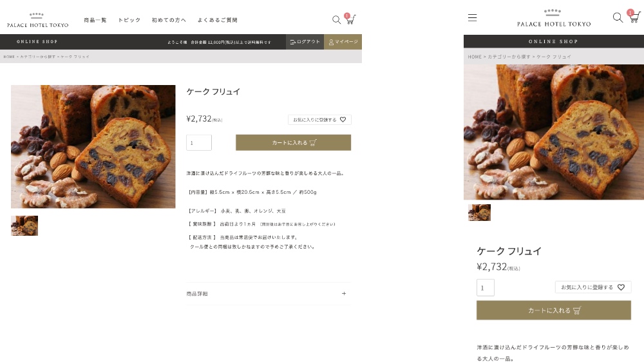Open the 商品一覧 menu

point(95,20)
